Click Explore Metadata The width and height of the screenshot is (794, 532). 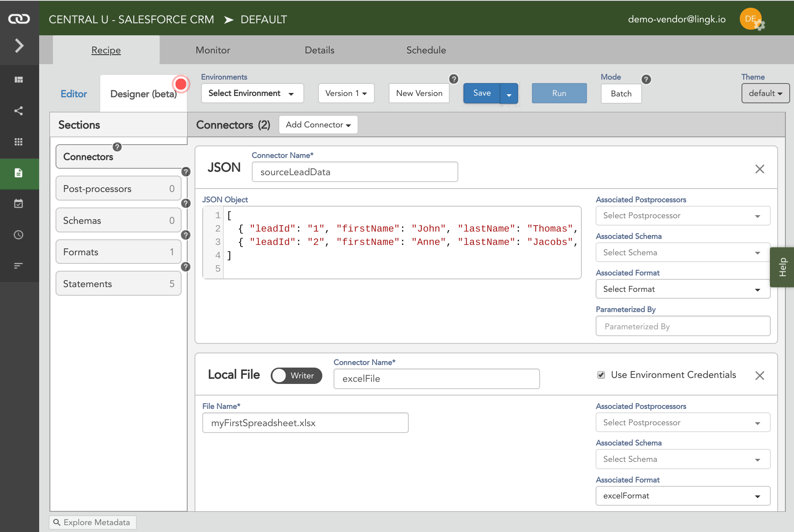pos(93,522)
